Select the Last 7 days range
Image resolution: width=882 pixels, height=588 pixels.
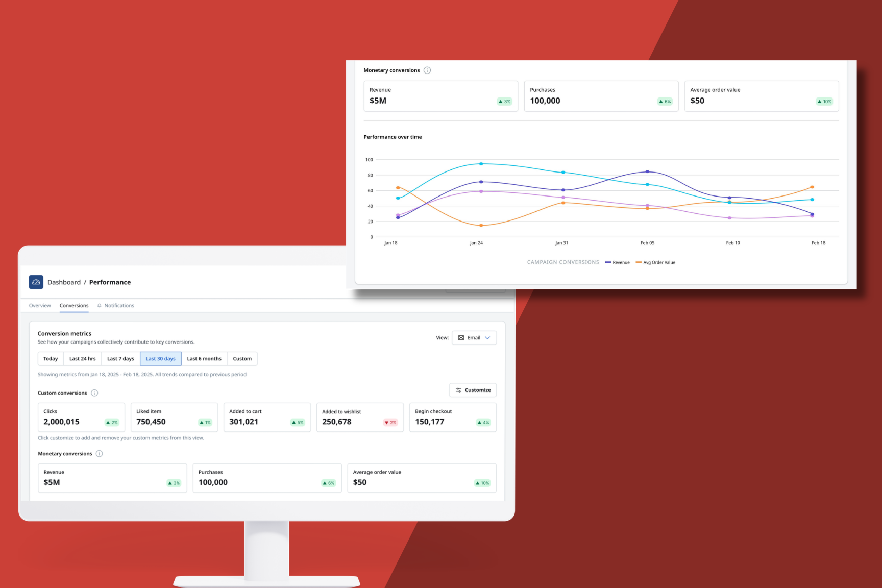tap(120, 359)
